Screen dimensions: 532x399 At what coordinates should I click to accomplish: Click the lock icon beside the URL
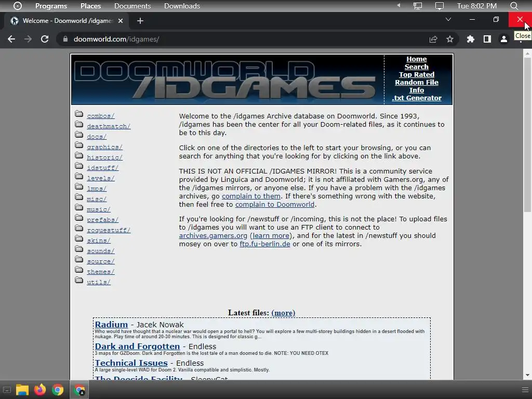pos(65,39)
